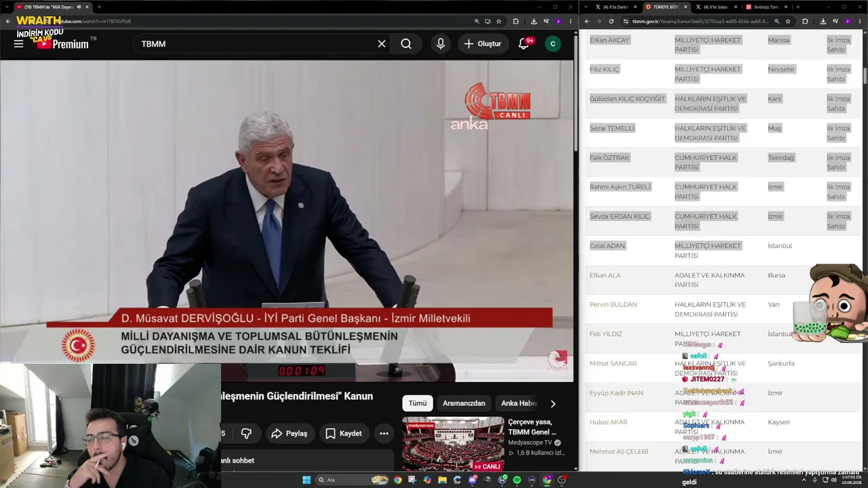Open the Windows Start menu
The height and width of the screenshot is (488, 868).
[307, 480]
